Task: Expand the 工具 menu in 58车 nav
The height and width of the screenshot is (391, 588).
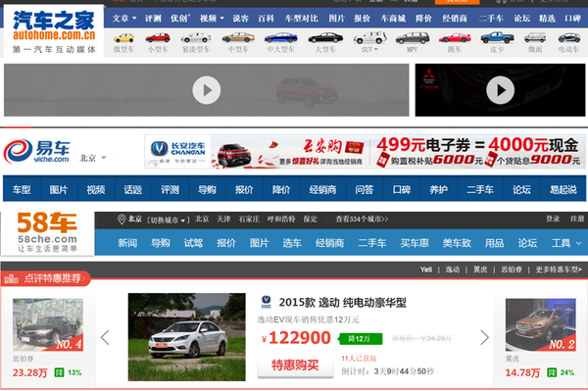Action: point(566,243)
